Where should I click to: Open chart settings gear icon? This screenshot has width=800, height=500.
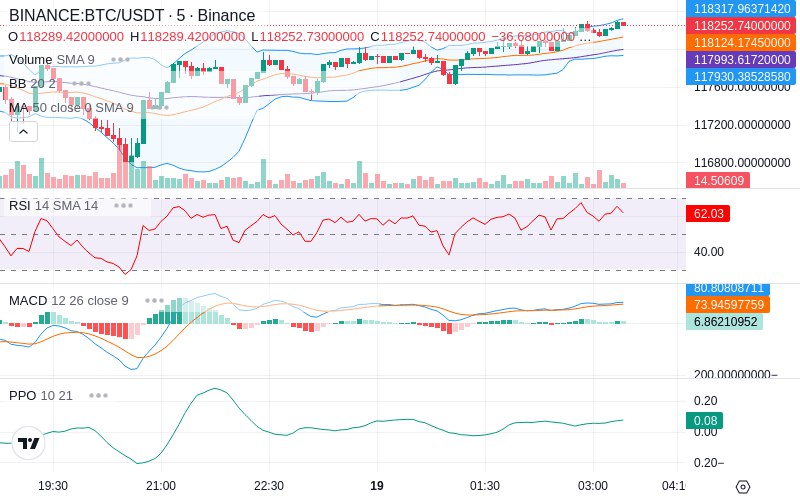743,487
